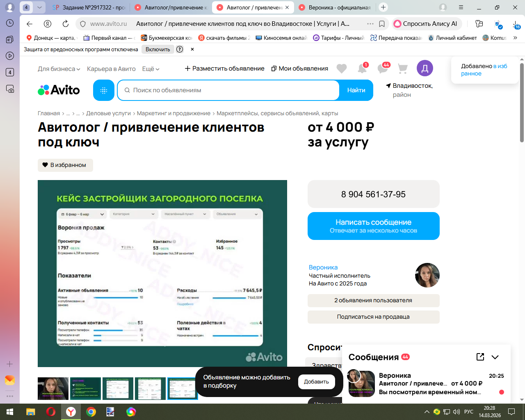Open the Yandex Mail icon in the sidebar

tap(10, 380)
